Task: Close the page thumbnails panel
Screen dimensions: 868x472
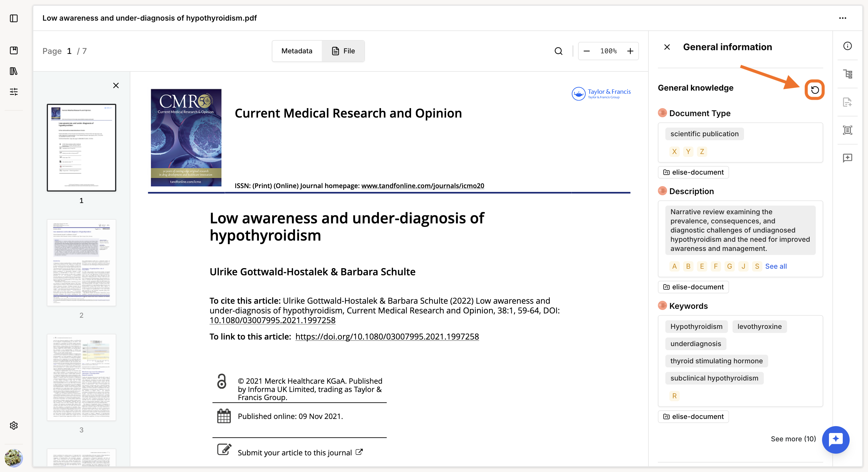Action: pyautogui.click(x=116, y=85)
